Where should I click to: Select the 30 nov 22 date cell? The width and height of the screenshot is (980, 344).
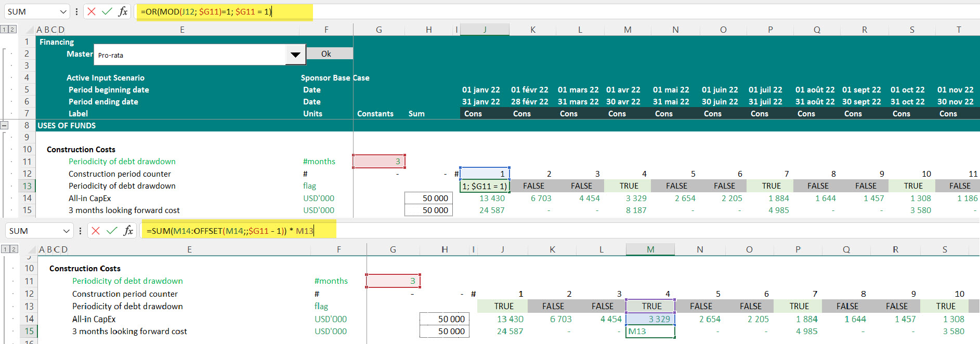pyautogui.click(x=956, y=101)
